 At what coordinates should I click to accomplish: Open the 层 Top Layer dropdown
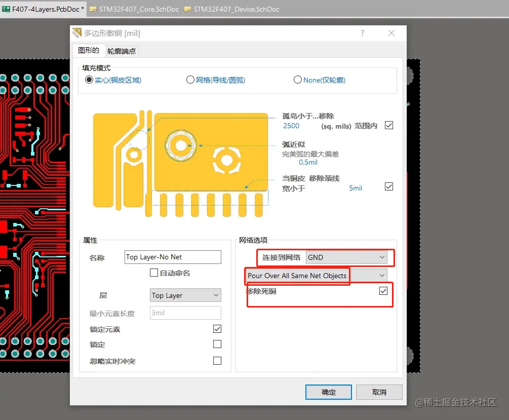pyautogui.click(x=185, y=295)
